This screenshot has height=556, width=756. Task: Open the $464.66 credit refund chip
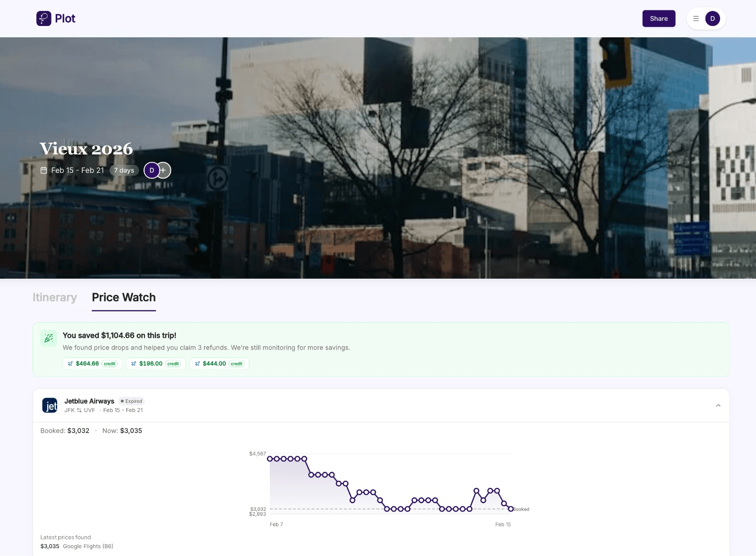pos(93,364)
